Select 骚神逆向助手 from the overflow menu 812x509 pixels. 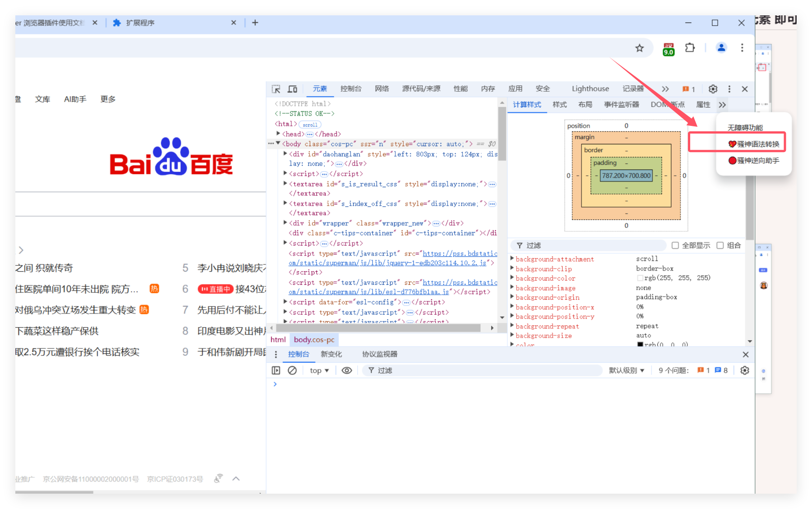tap(754, 161)
